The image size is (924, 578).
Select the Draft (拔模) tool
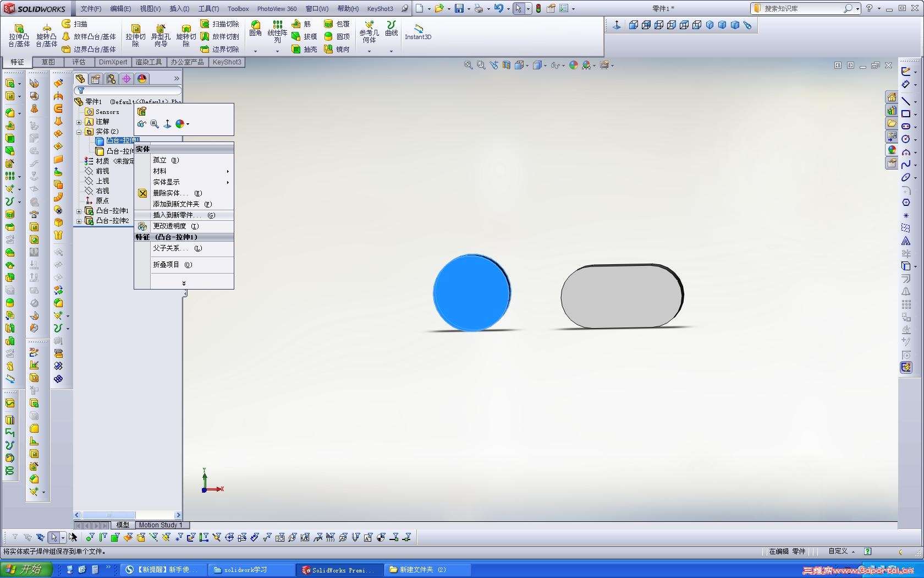coord(304,37)
